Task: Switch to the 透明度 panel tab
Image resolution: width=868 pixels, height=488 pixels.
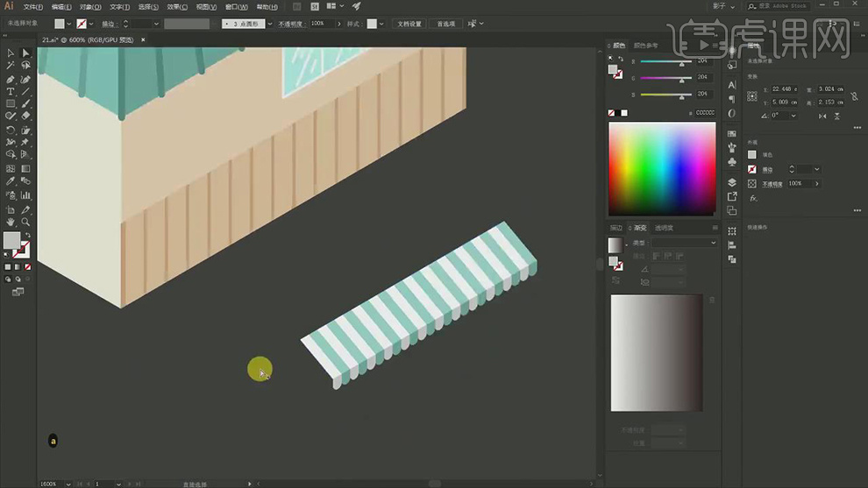Action: point(664,228)
